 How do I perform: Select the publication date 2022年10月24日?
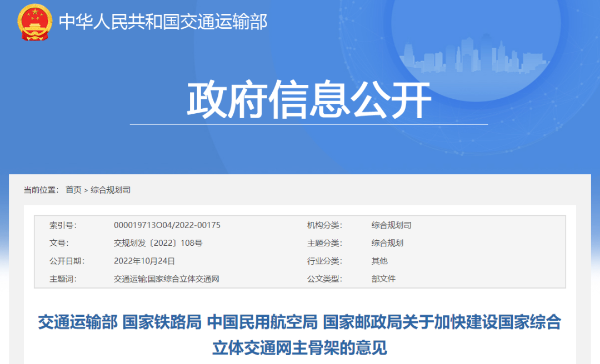(x=144, y=261)
